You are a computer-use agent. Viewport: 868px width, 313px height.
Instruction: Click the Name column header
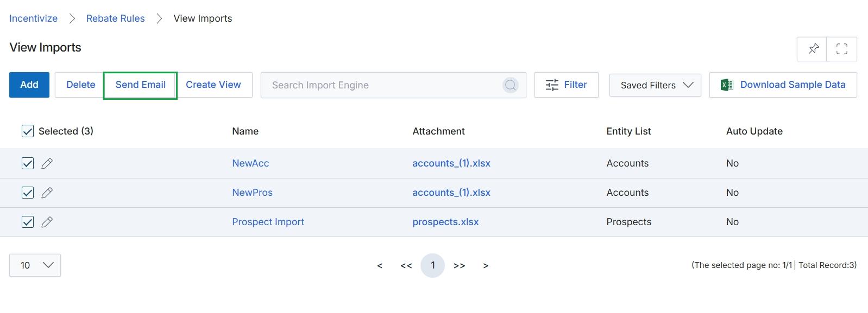(245, 131)
